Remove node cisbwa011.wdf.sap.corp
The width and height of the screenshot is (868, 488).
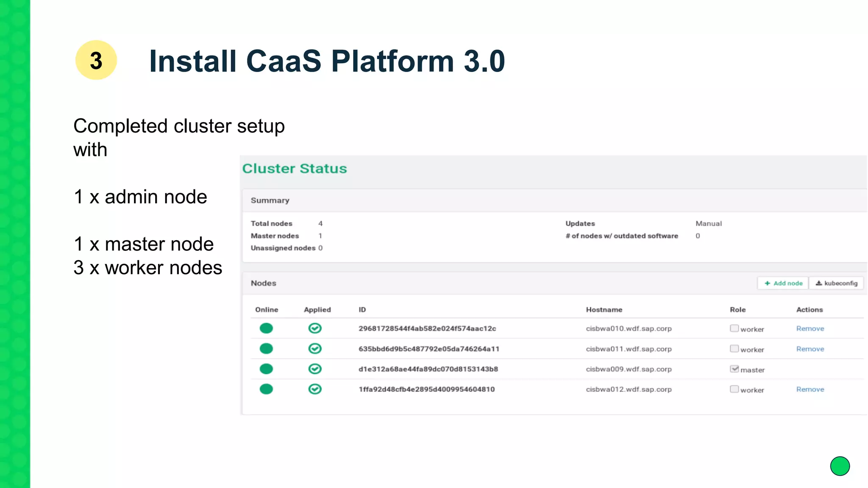[x=810, y=349]
